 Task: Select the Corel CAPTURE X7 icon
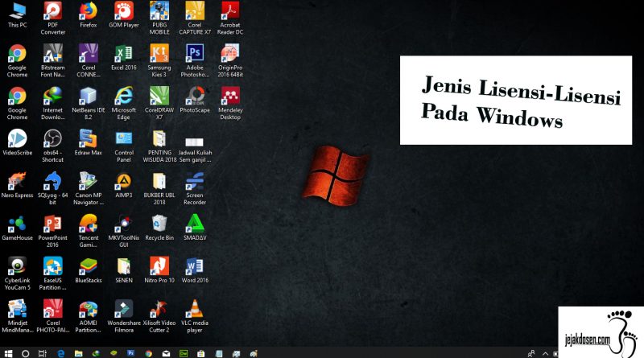click(195, 18)
